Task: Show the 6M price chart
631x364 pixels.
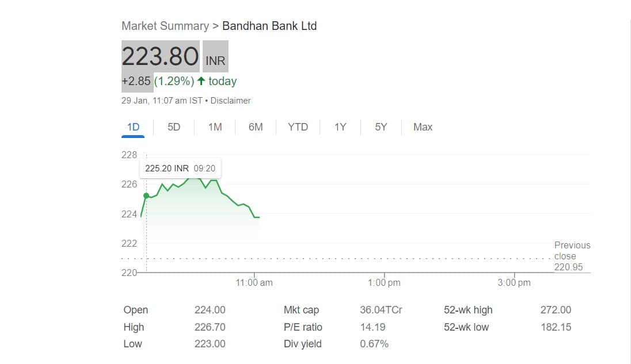Action: (x=256, y=127)
